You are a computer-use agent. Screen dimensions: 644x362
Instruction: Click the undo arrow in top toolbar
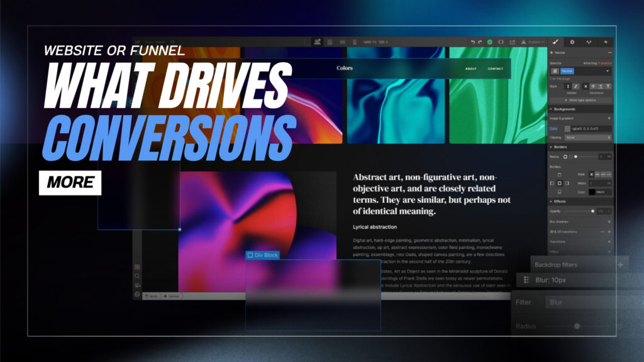pos(472,42)
